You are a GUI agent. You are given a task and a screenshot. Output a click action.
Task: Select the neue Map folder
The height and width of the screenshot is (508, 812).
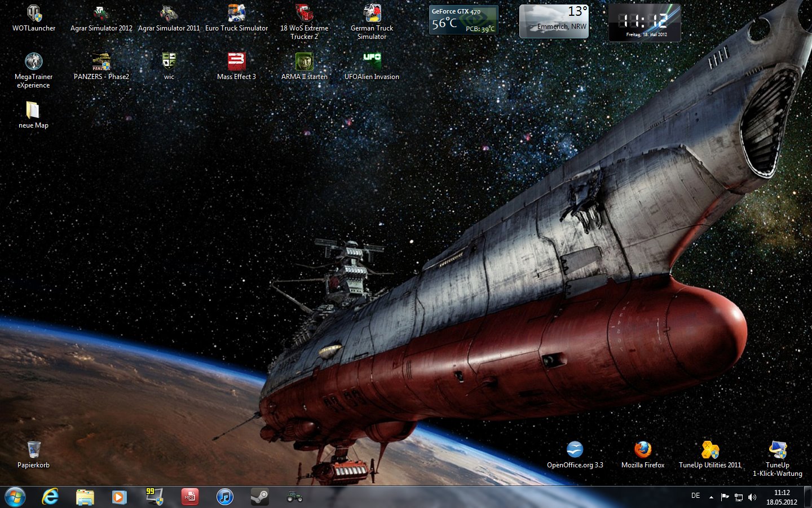click(x=33, y=111)
